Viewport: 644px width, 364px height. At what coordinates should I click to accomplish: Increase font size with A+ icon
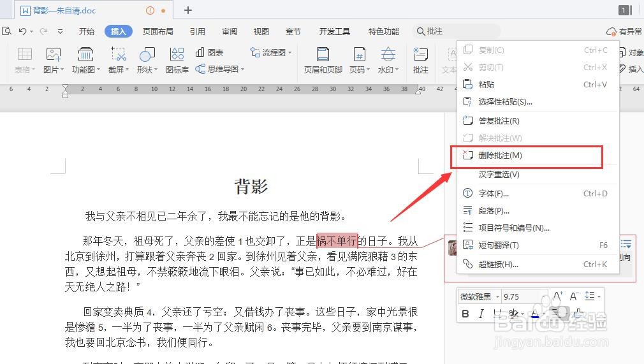point(558,296)
